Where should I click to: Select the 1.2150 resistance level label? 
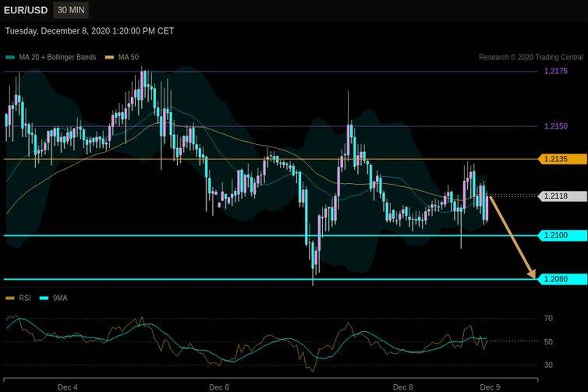[x=556, y=126]
